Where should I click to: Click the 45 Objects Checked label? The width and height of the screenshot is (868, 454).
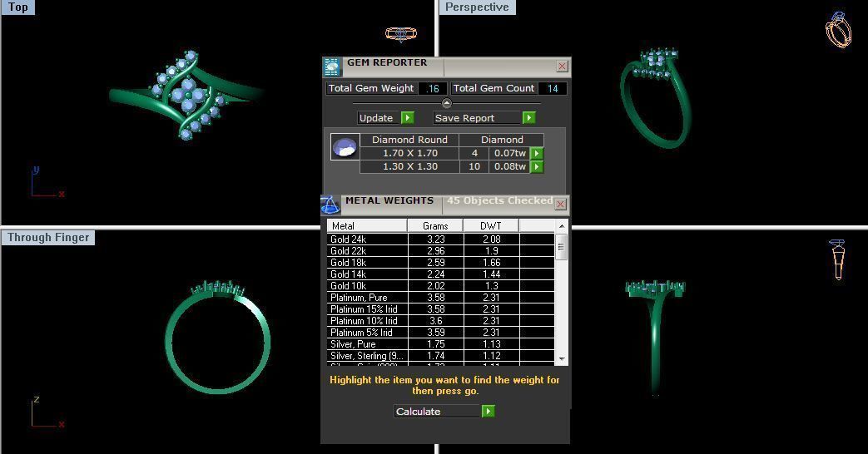(499, 200)
